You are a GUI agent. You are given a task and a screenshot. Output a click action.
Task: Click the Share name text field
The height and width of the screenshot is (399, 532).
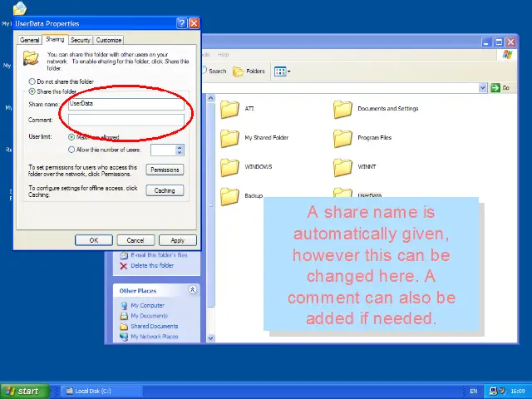(126, 104)
